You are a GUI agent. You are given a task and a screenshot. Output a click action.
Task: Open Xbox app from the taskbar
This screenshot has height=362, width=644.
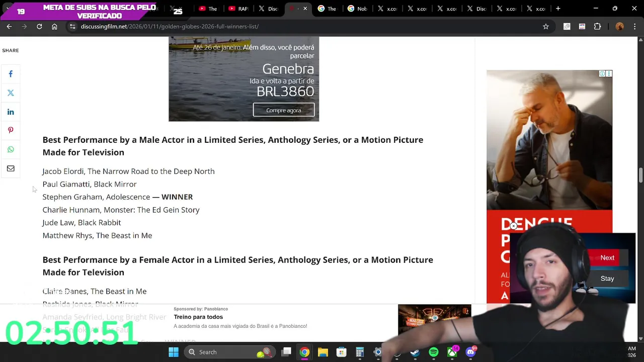click(x=452, y=352)
